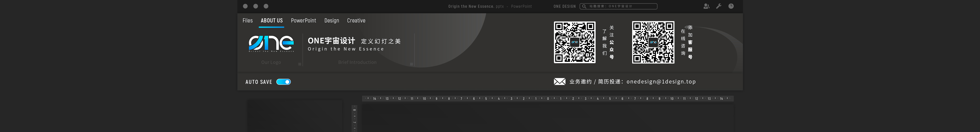The height and width of the screenshot is (132, 980).
Task: Click the ONE DESIGN label in title bar
Action: [564, 6]
